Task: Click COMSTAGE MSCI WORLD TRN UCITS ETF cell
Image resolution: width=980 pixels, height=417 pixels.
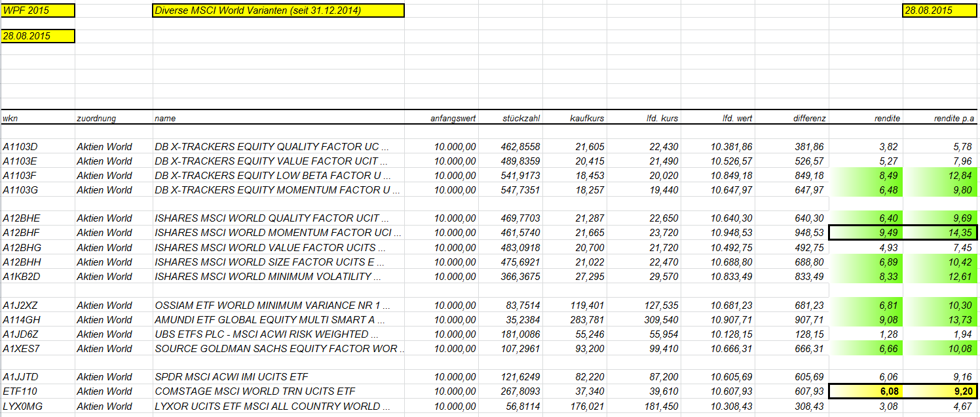Action: point(278,391)
